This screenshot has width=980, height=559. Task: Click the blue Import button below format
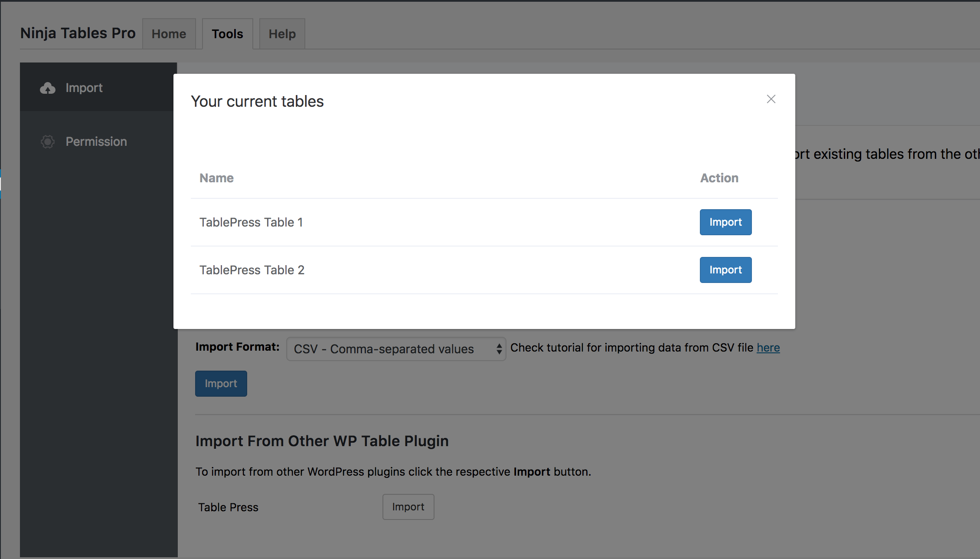(221, 384)
